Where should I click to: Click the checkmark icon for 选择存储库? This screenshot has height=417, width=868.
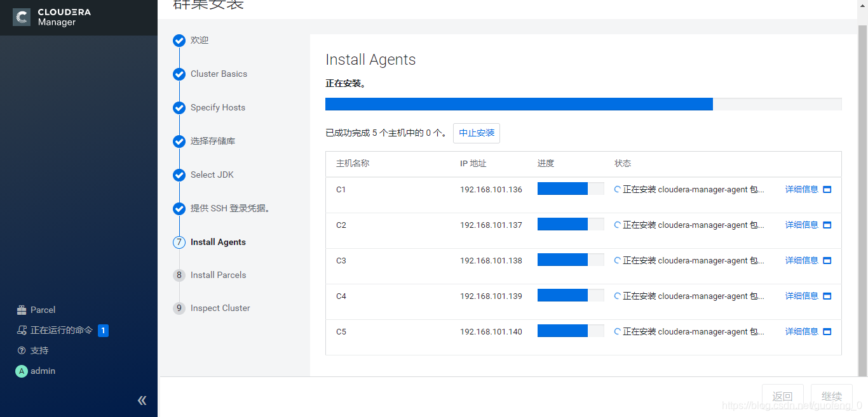point(179,142)
